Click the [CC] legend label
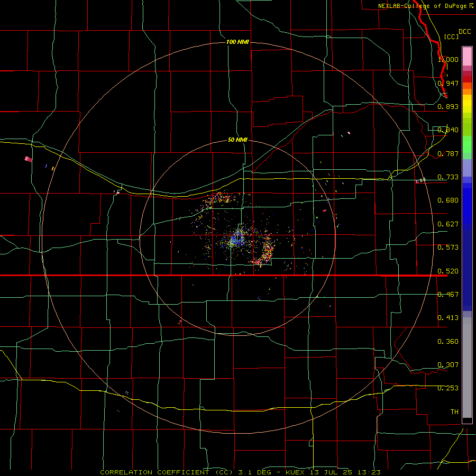This screenshot has height=476, width=476. tap(451, 36)
